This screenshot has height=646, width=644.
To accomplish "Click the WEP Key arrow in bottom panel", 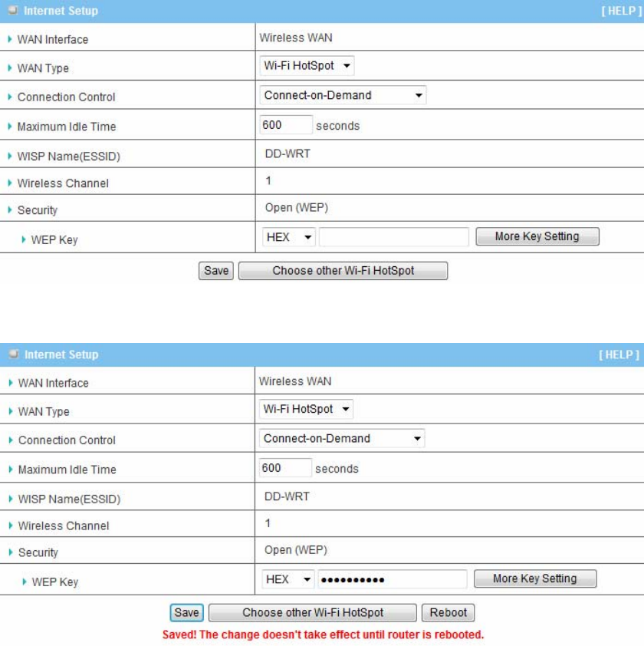I will click(x=25, y=582).
